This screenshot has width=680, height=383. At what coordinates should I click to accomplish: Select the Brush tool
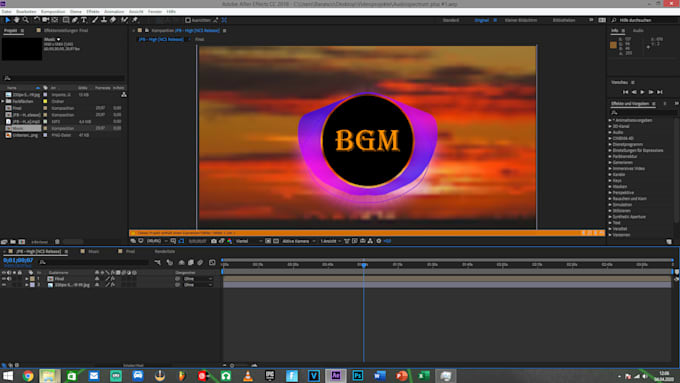pos(95,20)
